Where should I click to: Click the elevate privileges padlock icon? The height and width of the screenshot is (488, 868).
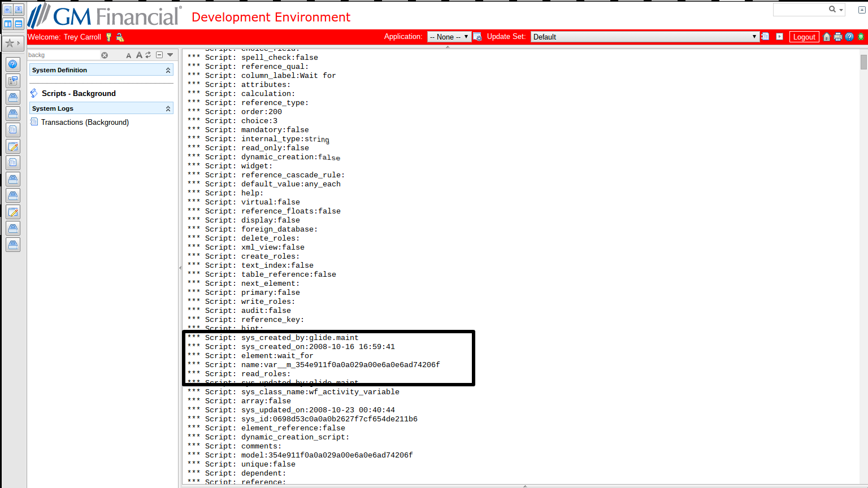[120, 37]
